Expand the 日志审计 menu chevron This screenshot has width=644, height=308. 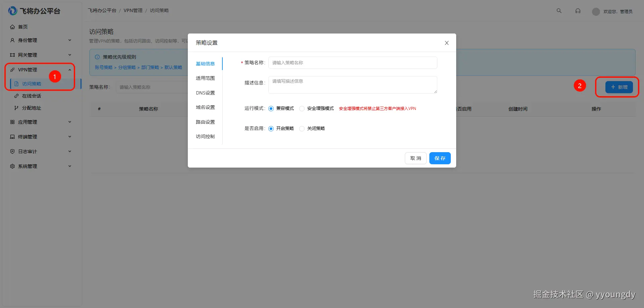70,151
